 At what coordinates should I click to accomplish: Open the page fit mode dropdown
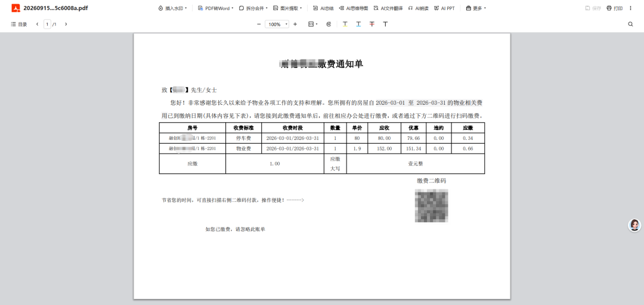click(x=313, y=24)
